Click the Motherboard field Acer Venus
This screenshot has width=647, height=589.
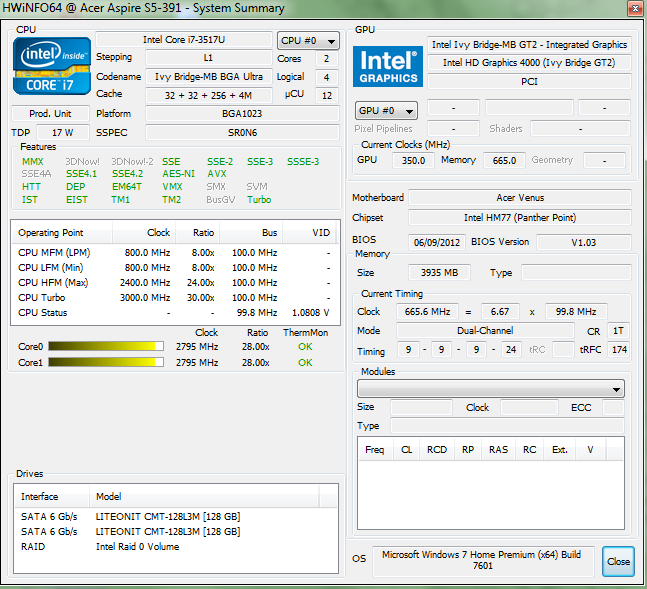click(x=520, y=198)
